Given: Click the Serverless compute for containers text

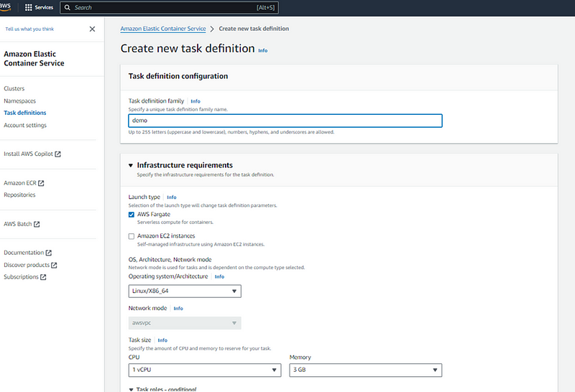Looking at the screenshot, I should click(x=175, y=223).
